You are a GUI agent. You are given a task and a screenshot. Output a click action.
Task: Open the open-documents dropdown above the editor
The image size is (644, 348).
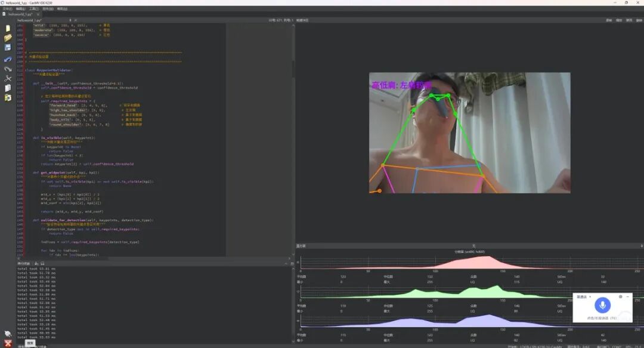[70, 20]
